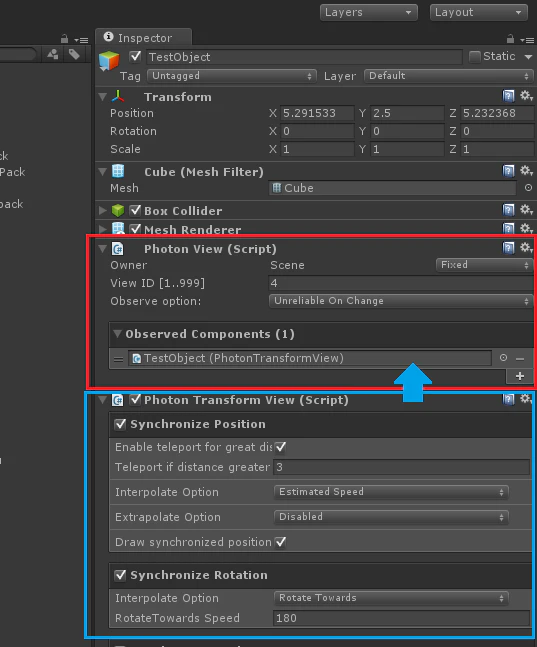Open the Mesh object picker circle

click(528, 188)
